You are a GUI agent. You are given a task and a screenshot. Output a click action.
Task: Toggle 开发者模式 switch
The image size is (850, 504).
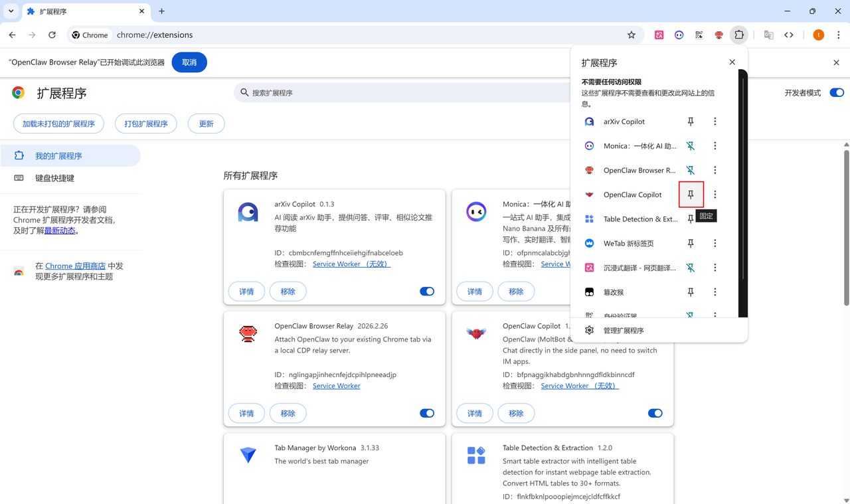836,93
